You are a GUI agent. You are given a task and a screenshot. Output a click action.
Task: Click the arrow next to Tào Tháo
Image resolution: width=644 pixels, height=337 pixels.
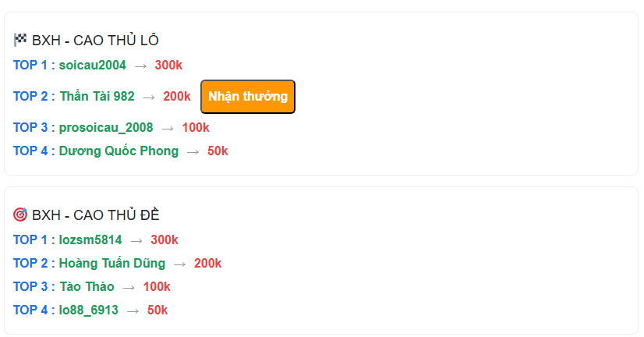[x=129, y=287]
